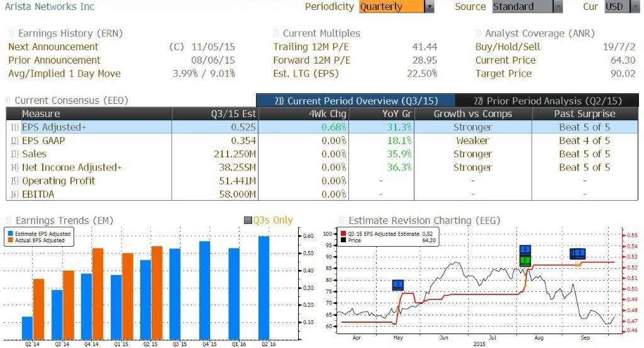Open the Source dropdown arrow
644x348 pixels.
(x=558, y=6)
